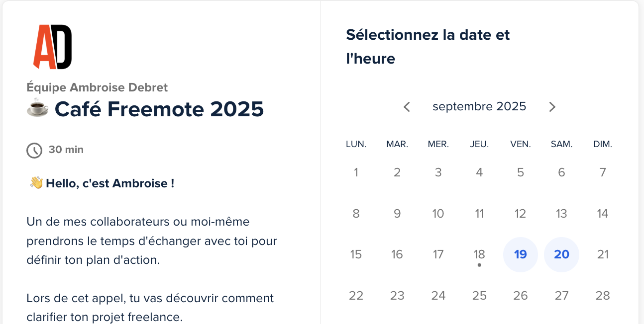The image size is (644, 324).
Task: Click date 21 in the calendar
Action: pos(603,254)
